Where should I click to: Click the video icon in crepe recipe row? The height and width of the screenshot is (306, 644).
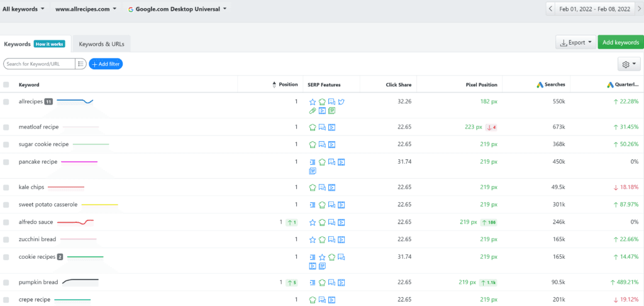[x=331, y=300]
